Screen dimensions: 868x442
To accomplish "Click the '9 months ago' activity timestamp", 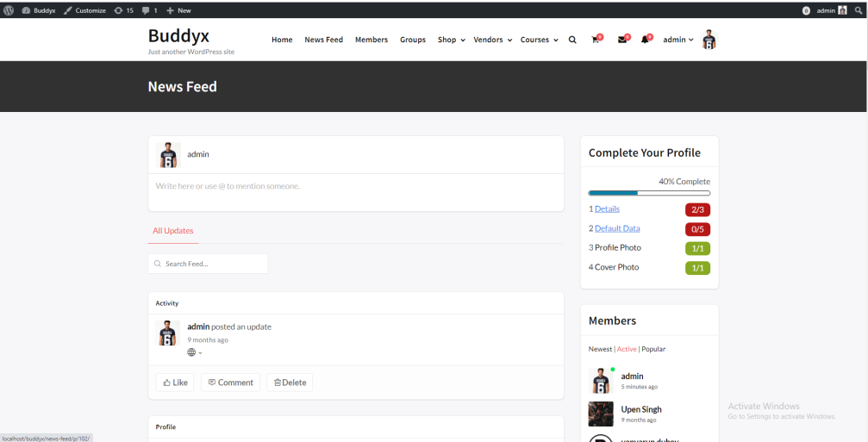I will pyautogui.click(x=208, y=340).
